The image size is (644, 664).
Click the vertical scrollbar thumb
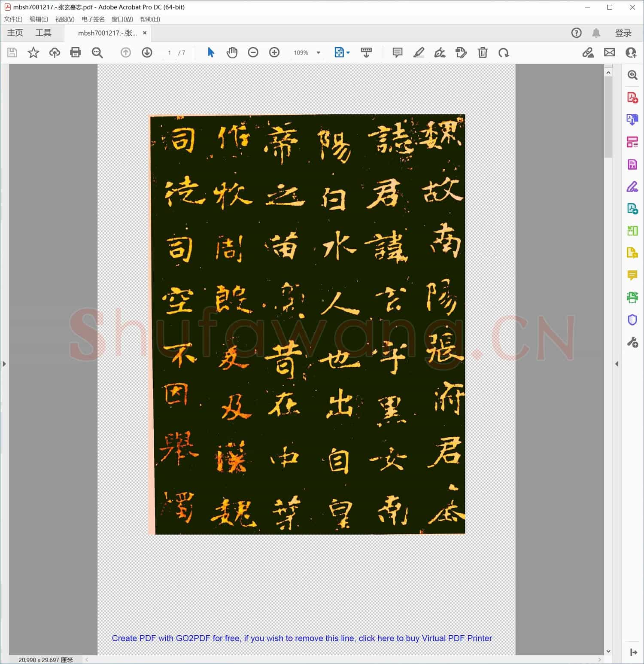coord(608,116)
